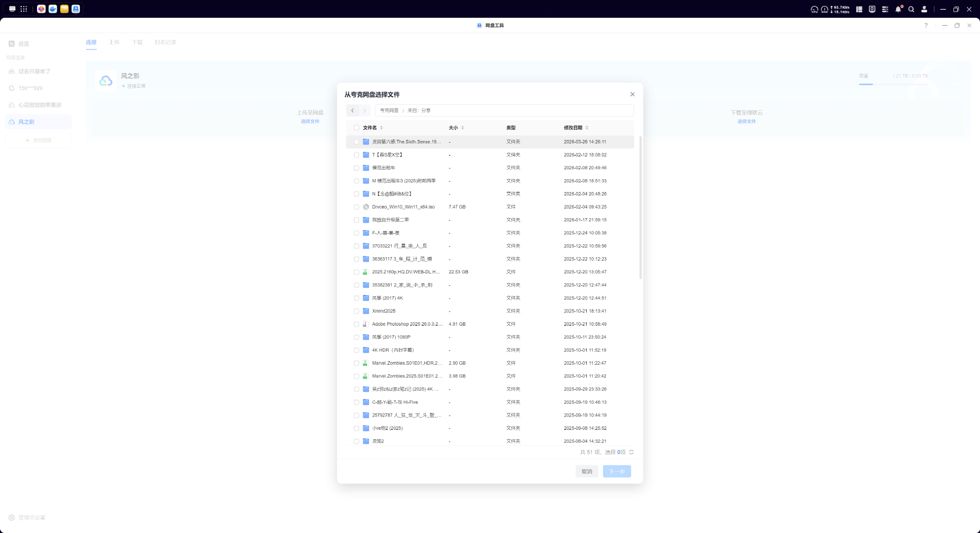
Task: Click the 容量 storage progress bar
Action: coord(893,84)
